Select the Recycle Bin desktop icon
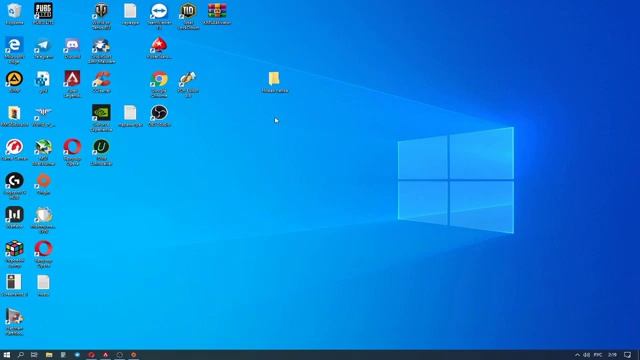 (x=14, y=11)
